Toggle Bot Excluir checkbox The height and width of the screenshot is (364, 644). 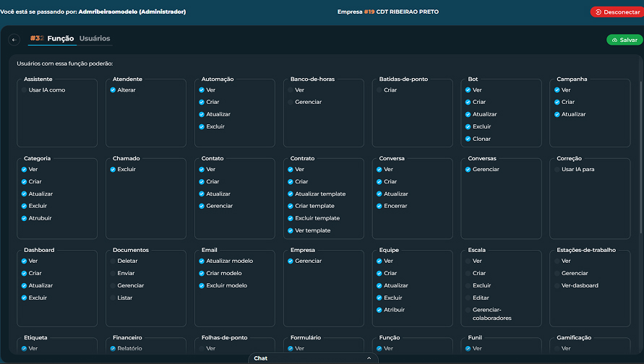(x=468, y=127)
